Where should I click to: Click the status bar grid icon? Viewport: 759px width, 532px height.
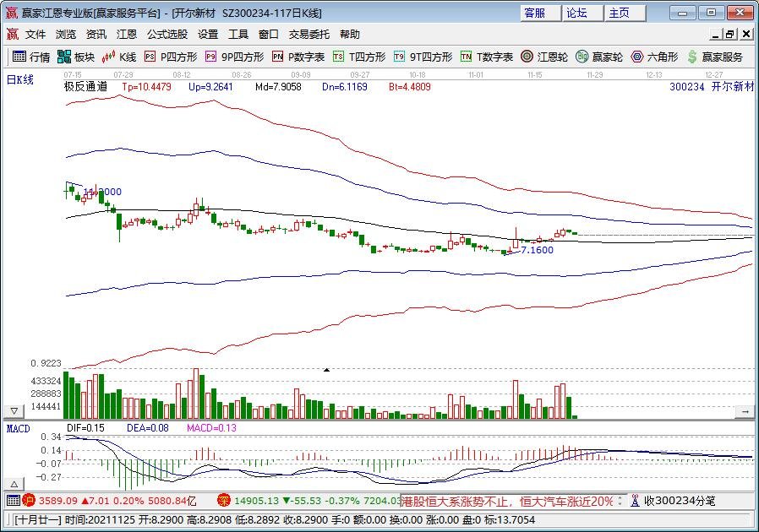point(13,501)
